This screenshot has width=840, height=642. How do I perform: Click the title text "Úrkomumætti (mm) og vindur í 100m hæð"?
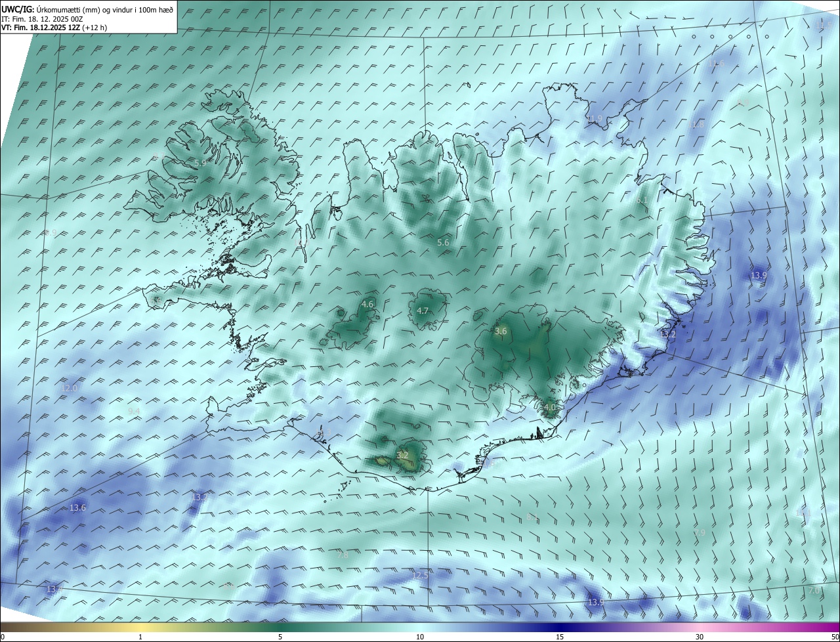pyautogui.click(x=105, y=9)
